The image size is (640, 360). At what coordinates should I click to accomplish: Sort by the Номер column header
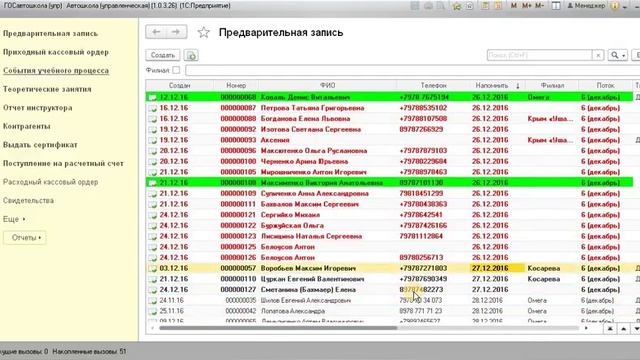click(x=236, y=86)
